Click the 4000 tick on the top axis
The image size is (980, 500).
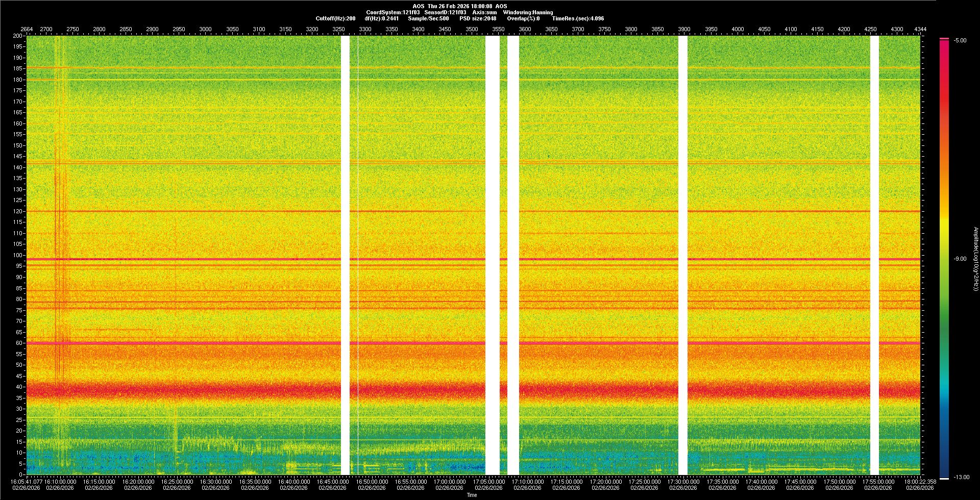(738, 30)
